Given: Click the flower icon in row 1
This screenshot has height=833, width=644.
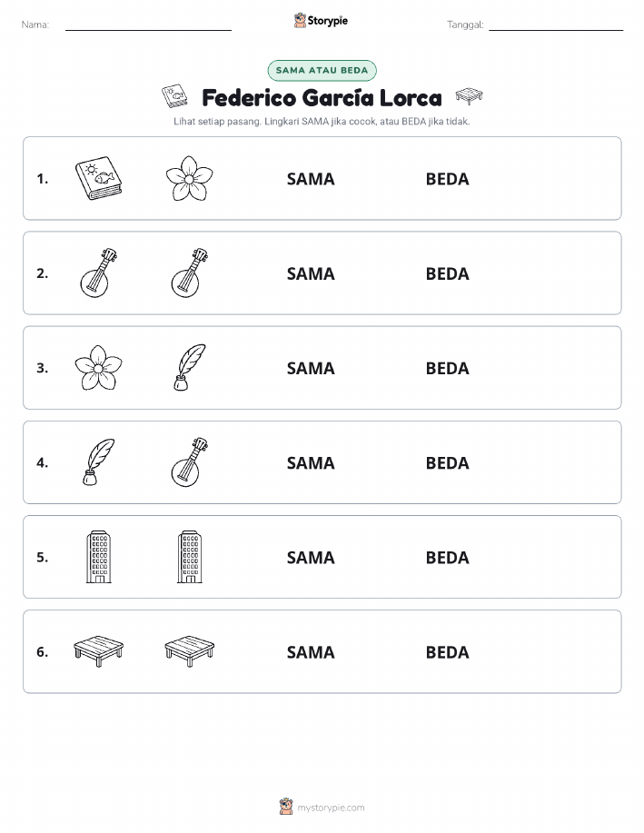Looking at the screenshot, I should click(x=189, y=178).
